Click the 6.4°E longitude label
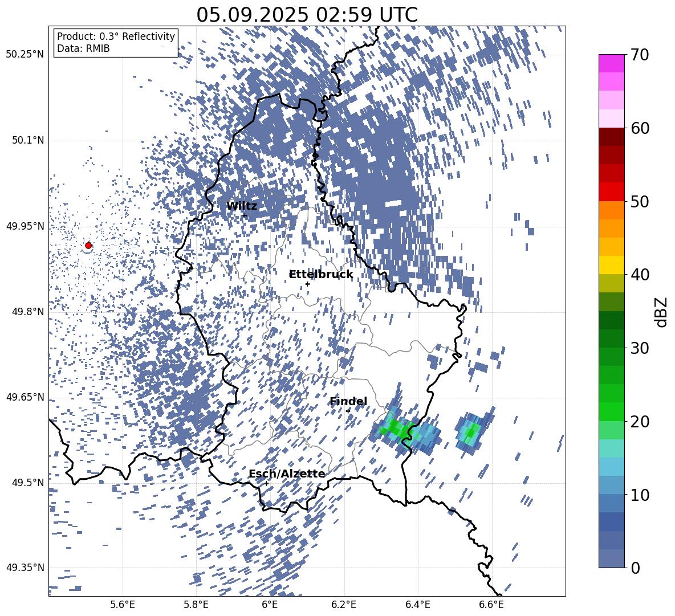Screen dimensions: 675x616 pyautogui.click(x=417, y=605)
